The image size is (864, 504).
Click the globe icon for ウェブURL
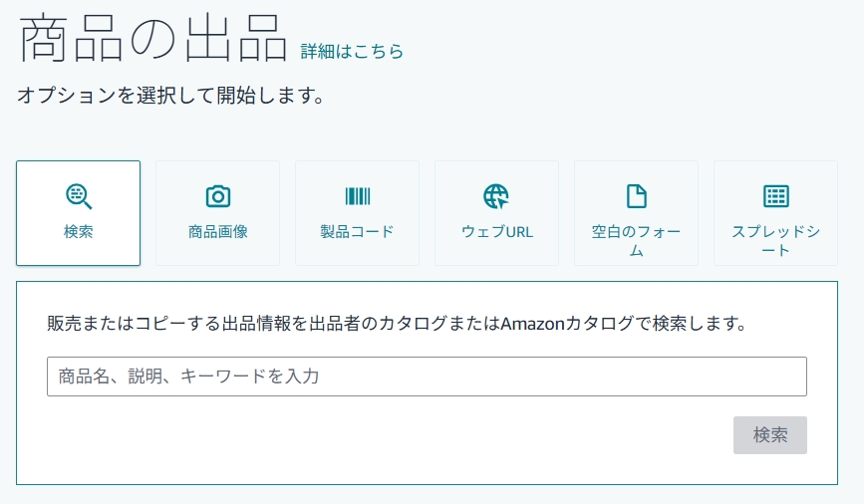pos(496,196)
